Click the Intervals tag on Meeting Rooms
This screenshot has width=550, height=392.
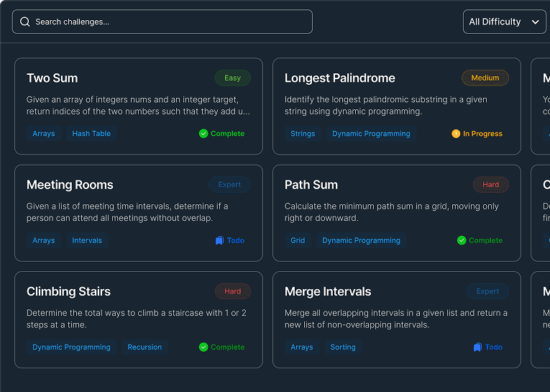pyautogui.click(x=87, y=240)
